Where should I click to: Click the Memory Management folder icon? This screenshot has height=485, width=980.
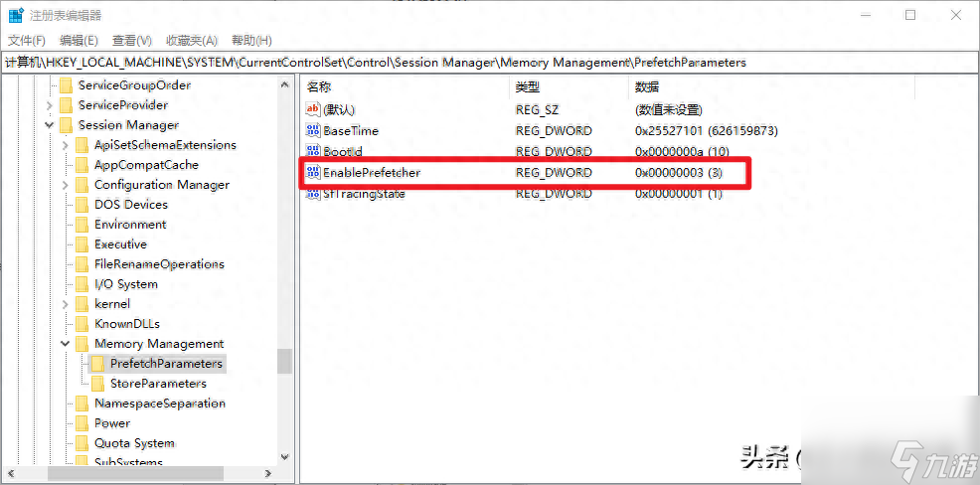[x=82, y=344]
